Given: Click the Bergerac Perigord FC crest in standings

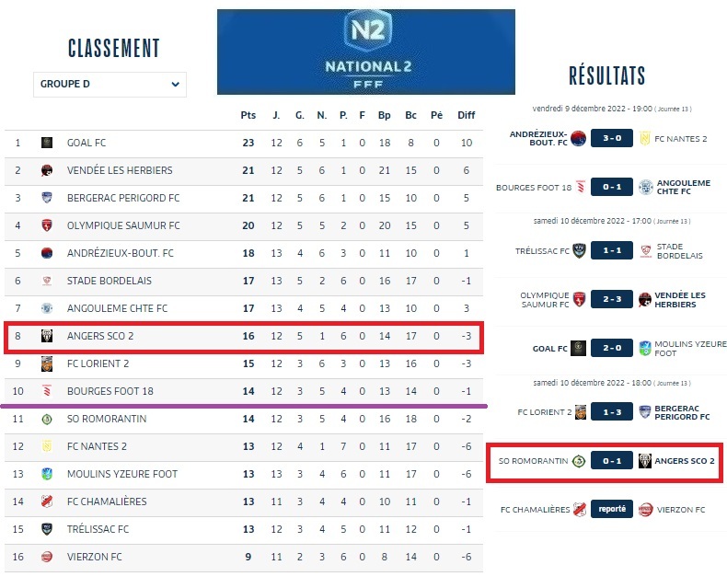Looking at the screenshot, I should pyautogui.click(x=47, y=198).
